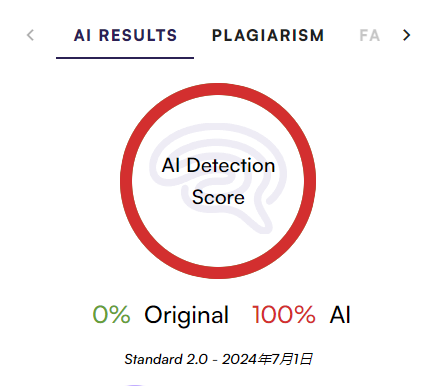The width and height of the screenshot is (433, 386).
Task: Click the Standard 2.0 model version text
Action: [166, 359]
